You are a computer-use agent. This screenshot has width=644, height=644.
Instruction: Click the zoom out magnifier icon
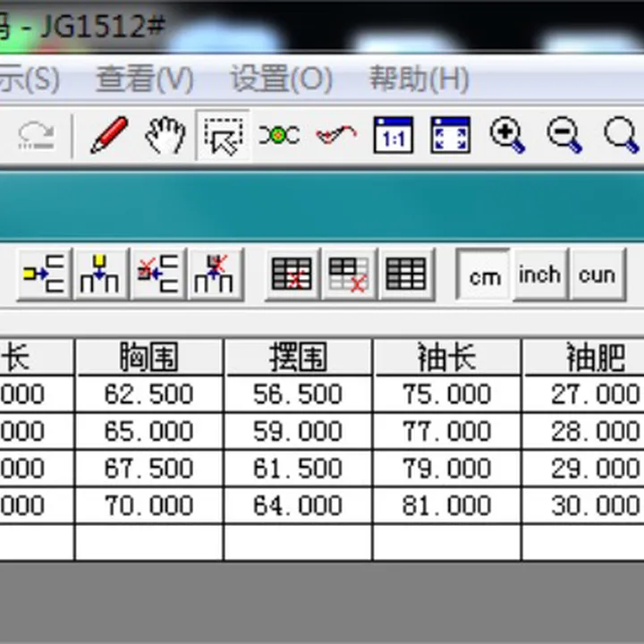[x=563, y=136]
